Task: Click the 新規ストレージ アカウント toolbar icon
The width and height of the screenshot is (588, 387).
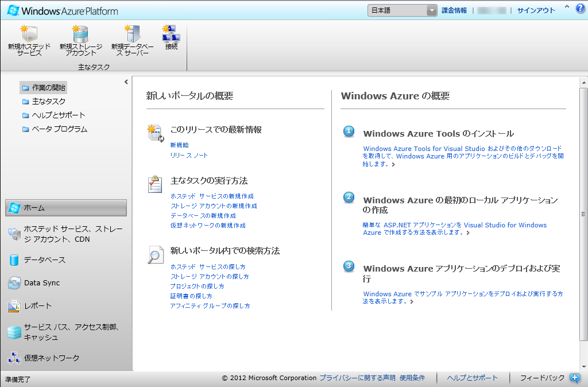Action: point(80,34)
